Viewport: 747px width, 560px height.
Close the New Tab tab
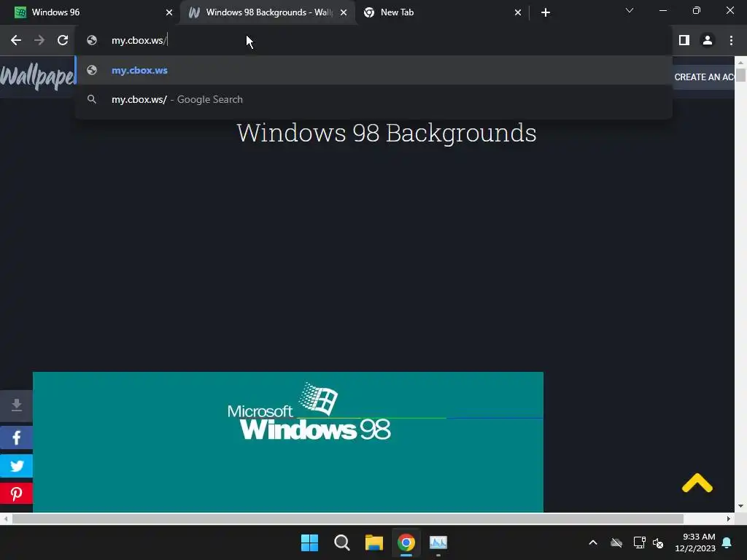tap(518, 12)
